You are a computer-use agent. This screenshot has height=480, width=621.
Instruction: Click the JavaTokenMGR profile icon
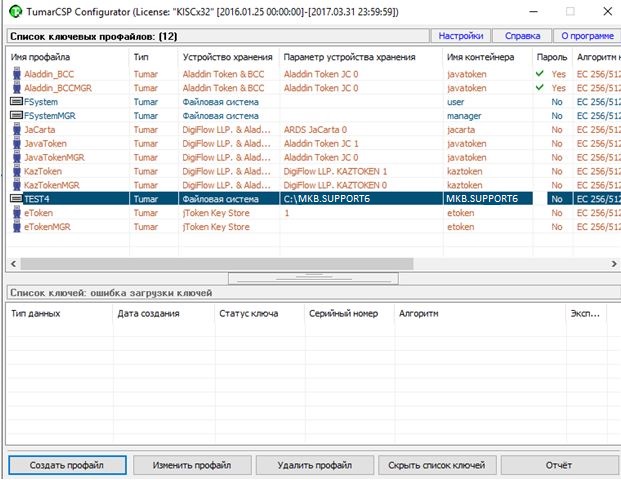point(16,158)
